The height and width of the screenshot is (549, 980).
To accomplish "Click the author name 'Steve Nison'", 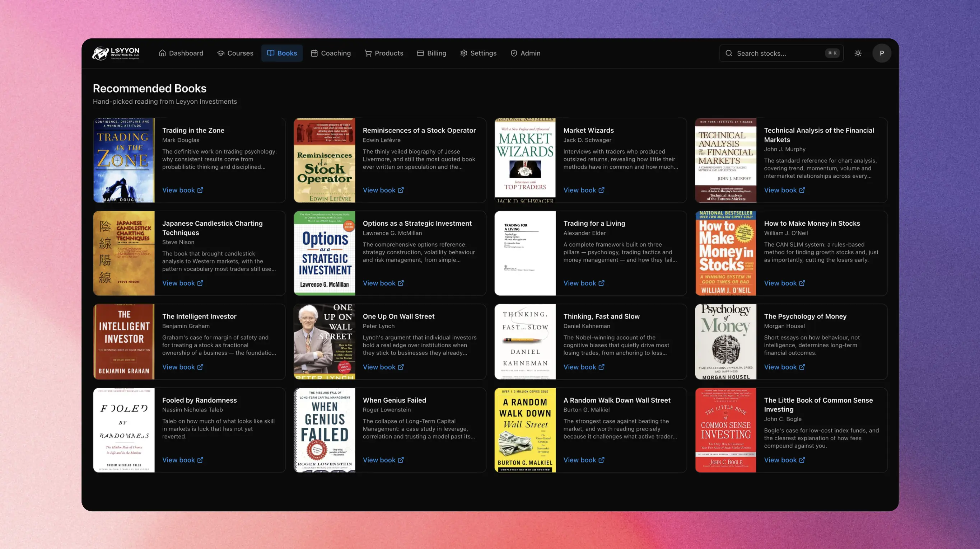I will pos(178,242).
